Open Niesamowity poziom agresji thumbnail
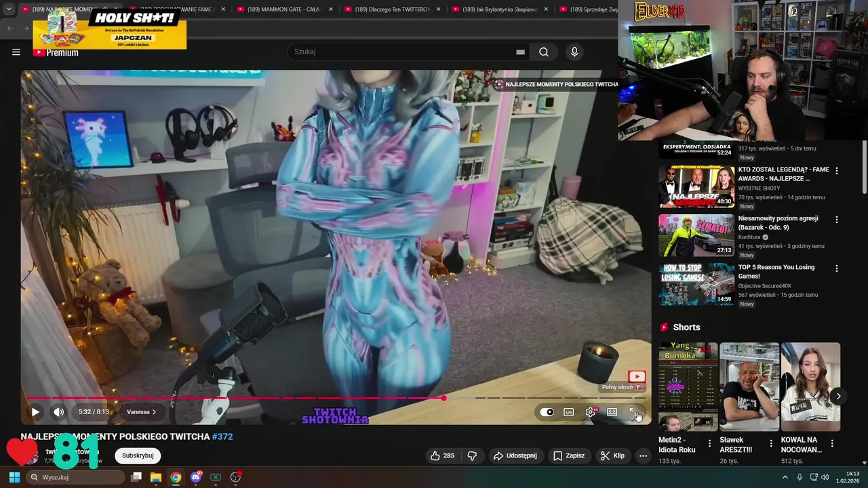The height and width of the screenshot is (488, 868). point(696,235)
